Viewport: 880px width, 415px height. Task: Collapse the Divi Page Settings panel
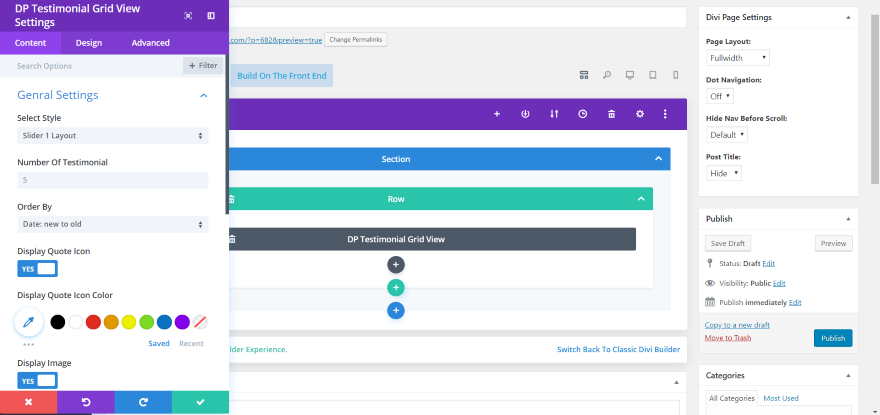(x=848, y=17)
